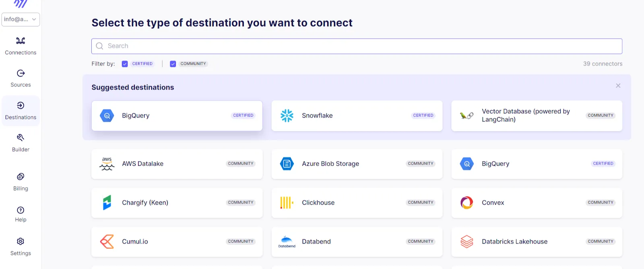The height and width of the screenshot is (269, 644).
Task: Click the suggested BigQuery hexagon logo
Action: pyautogui.click(x=107, y=116)
